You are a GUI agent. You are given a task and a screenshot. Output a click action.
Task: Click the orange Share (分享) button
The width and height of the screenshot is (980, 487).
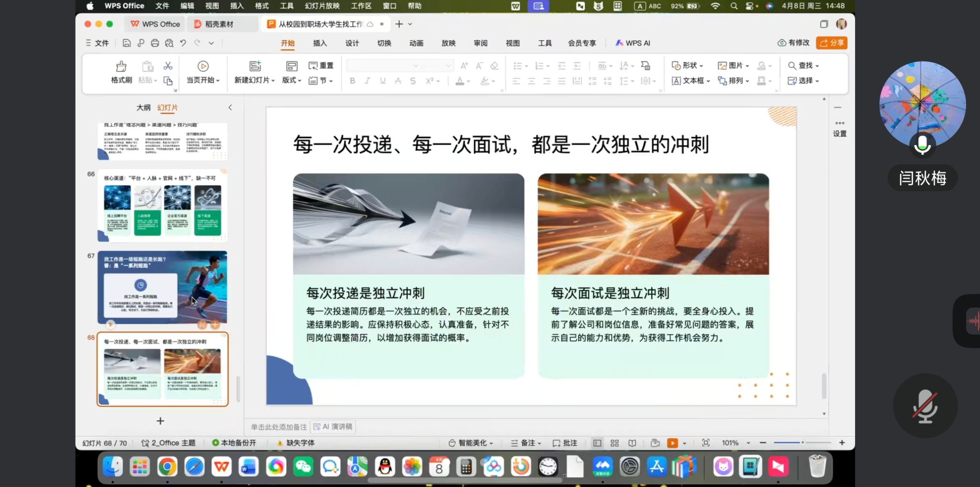(x=832, y=43)
